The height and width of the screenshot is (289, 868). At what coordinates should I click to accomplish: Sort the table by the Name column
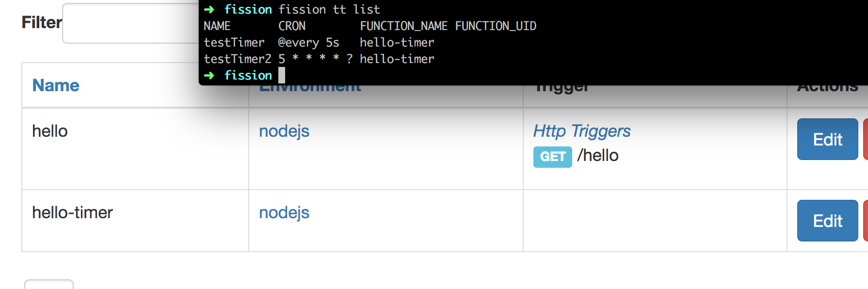(55, 85)
